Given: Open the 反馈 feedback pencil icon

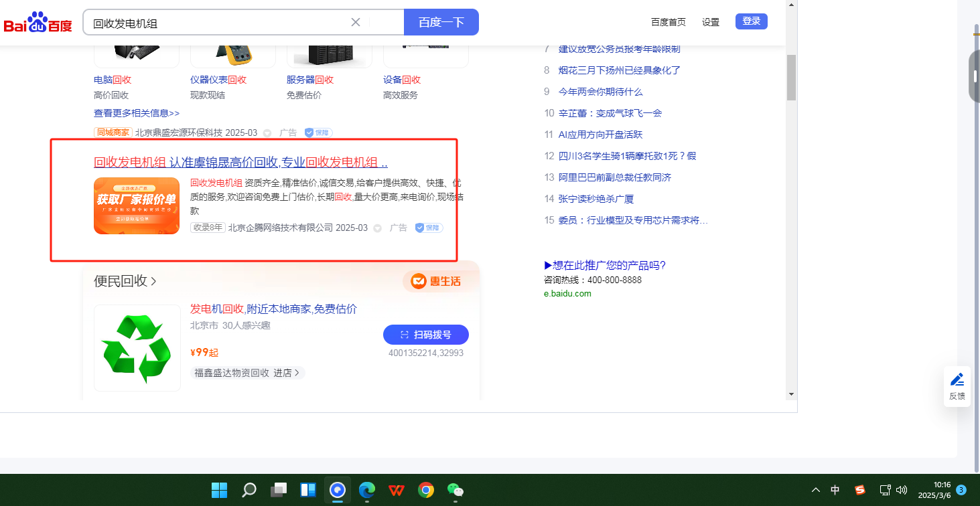Looking at the screenshot, I should pos(957,379).
